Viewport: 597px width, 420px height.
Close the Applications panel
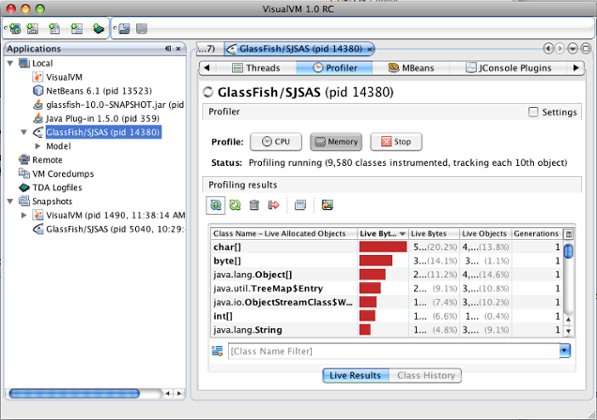pyautogui.click(x=178, y=49)
